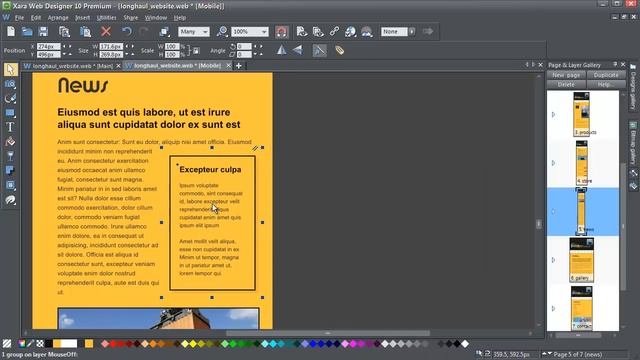Expand the 6 gallery page layers

[x=553, y=260]
